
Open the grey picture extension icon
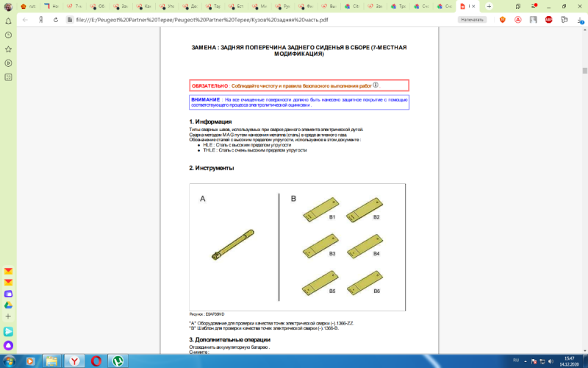coord(534,20)
